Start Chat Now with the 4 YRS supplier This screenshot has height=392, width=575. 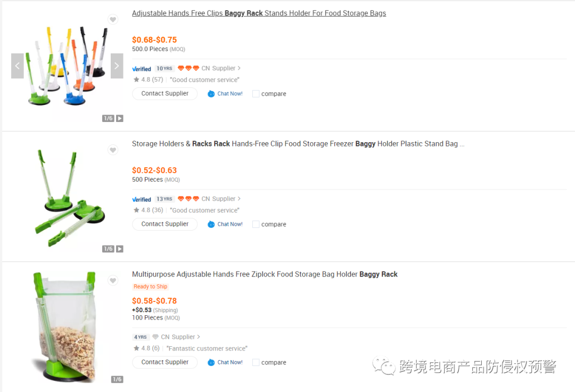225,362
